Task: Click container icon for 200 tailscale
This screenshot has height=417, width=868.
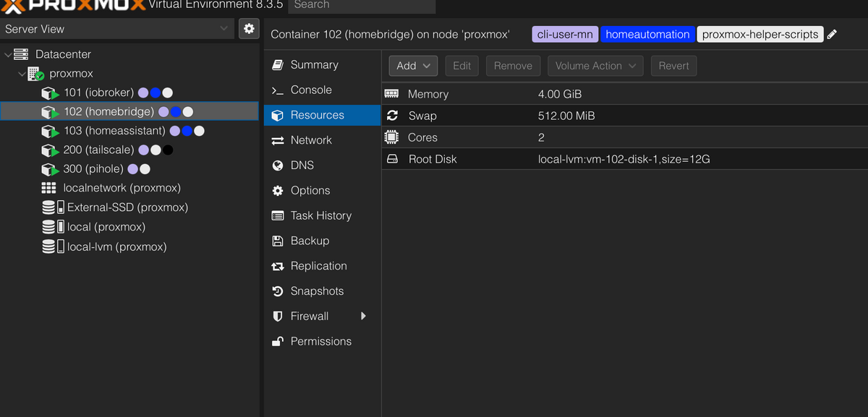Action: click(x=50, y=150)
